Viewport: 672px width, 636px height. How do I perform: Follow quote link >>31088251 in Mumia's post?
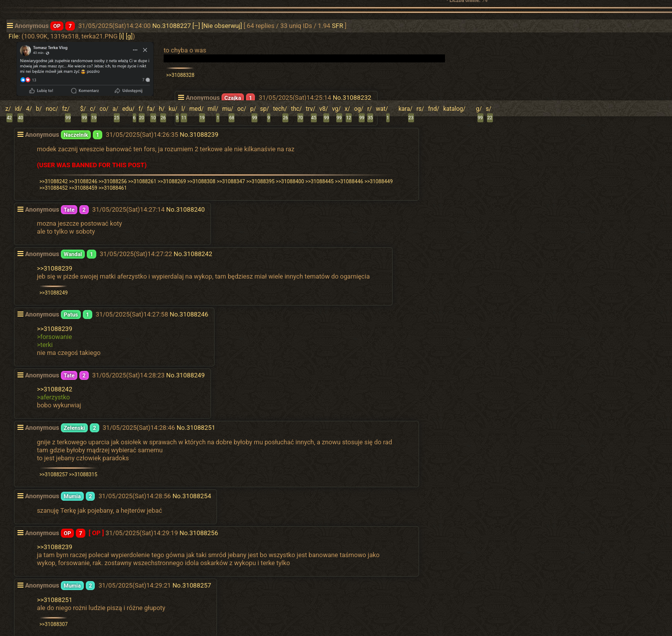(54, 600)
